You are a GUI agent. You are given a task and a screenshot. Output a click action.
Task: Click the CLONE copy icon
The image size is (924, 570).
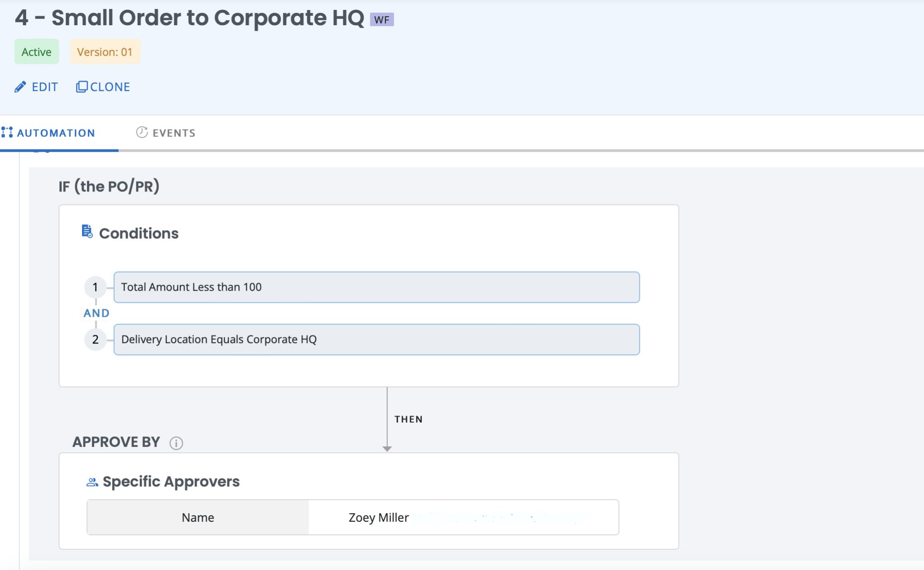[x=82, y=87]
